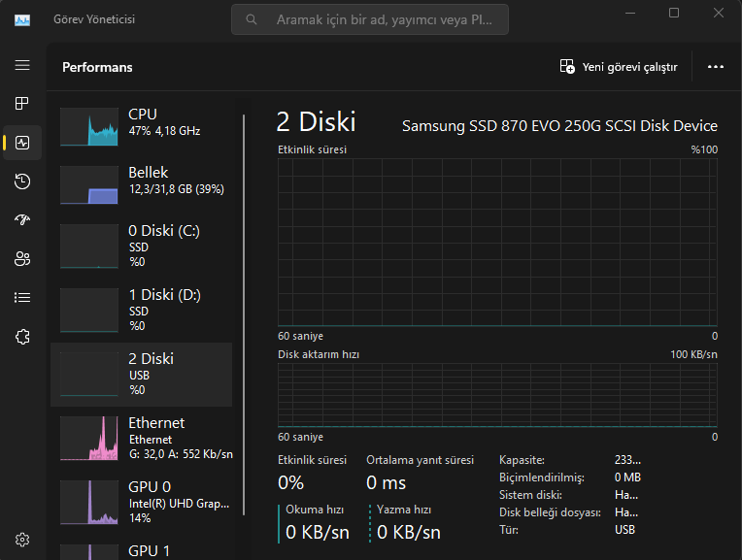The width and height of the screenshot is (742, 560).
Task: Open the App history page icon
Action: (22, 181)
